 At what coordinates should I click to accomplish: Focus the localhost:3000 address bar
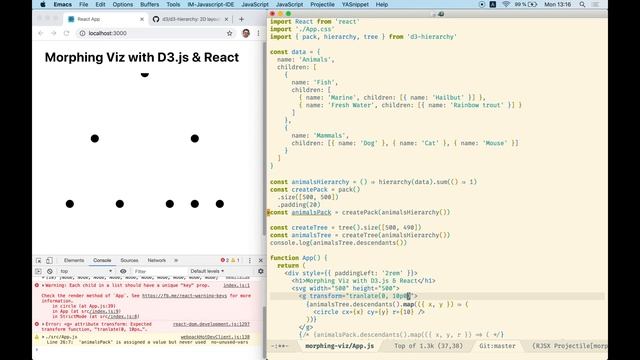pos(155,33)
